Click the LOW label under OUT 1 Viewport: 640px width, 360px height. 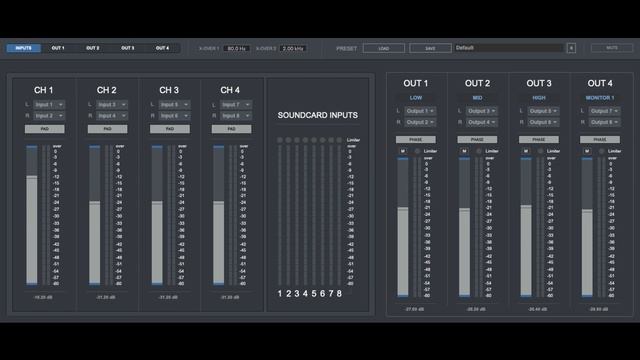[x=416, y=98]
